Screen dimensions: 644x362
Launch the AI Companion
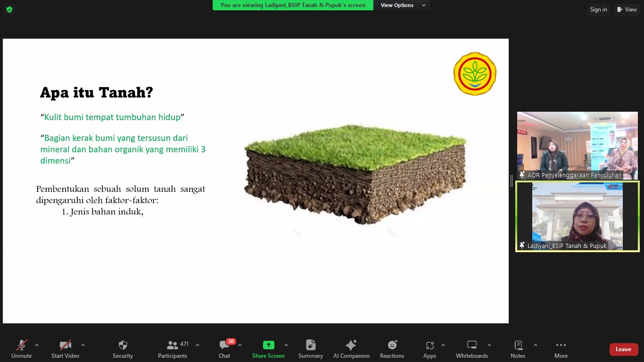coord(351,349)
